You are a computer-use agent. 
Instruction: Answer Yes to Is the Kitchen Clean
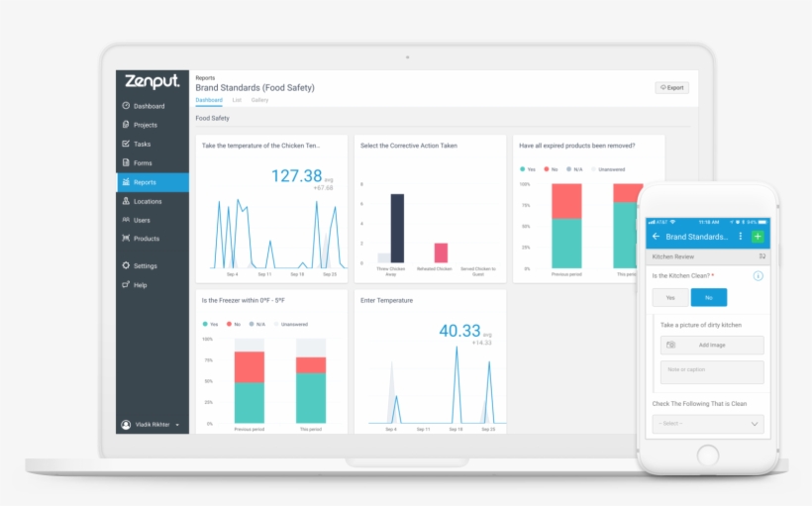click(670, 297)
